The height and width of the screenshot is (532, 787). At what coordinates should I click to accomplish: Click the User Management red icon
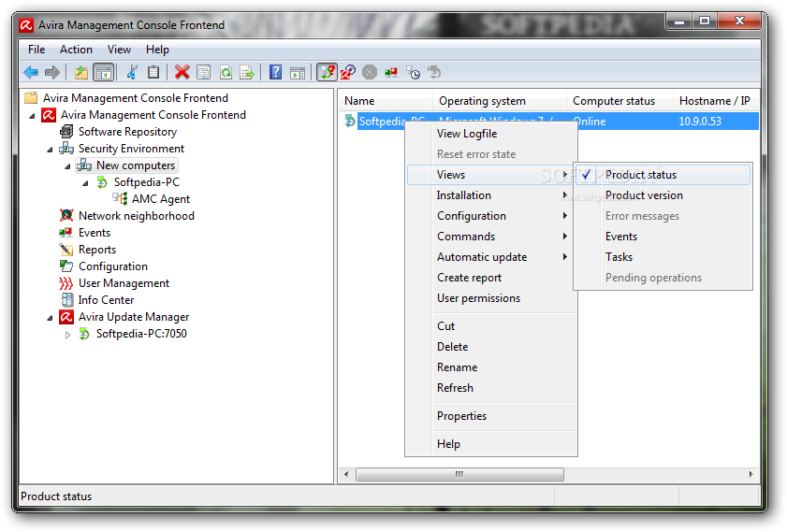pos(66,283)
